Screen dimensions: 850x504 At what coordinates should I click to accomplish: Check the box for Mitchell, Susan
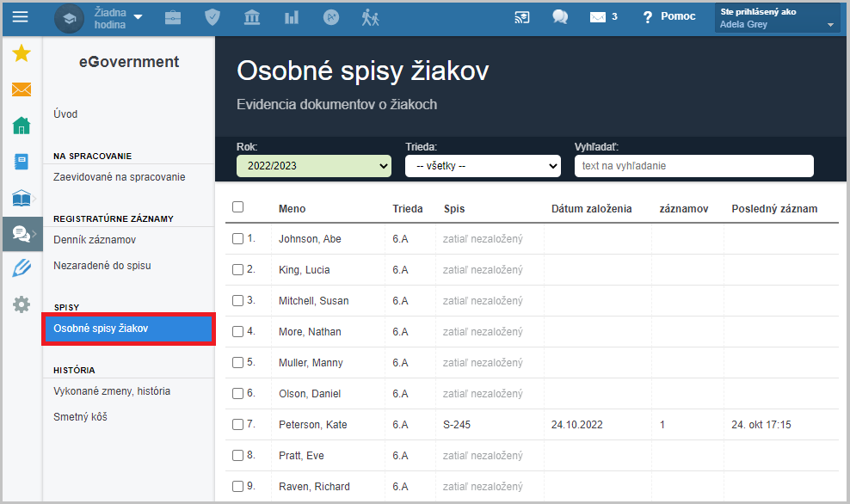238,301
